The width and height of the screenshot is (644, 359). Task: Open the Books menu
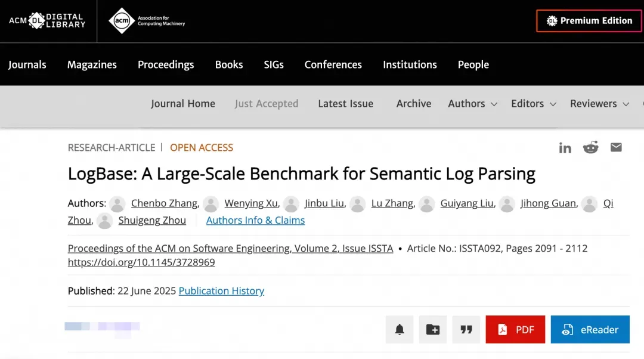[x=229, y=64]
